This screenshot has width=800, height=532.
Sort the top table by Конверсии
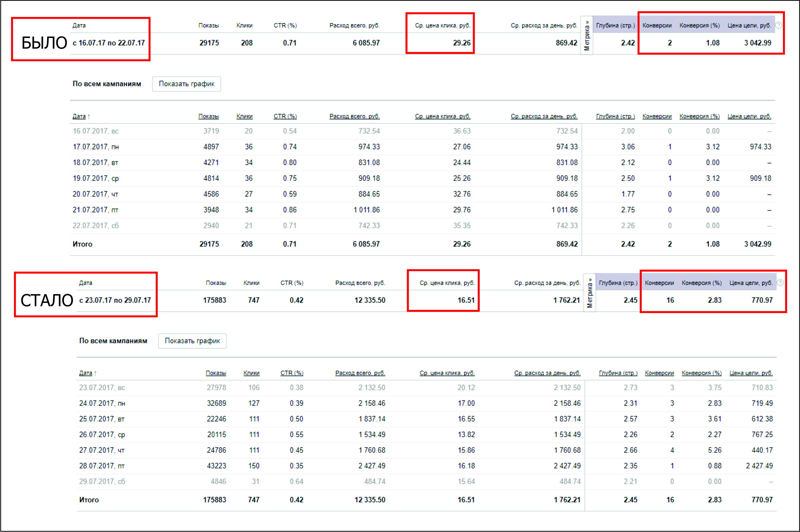coord(657,116)
